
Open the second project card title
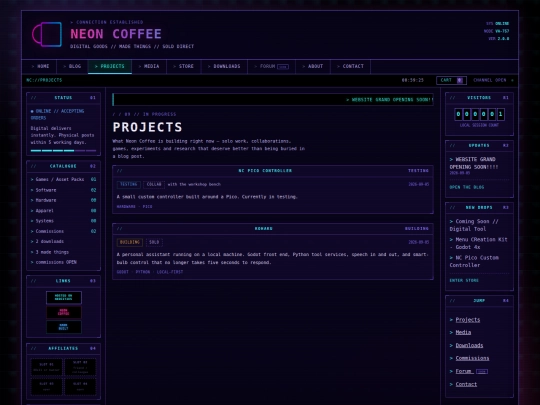click(263, 229)
